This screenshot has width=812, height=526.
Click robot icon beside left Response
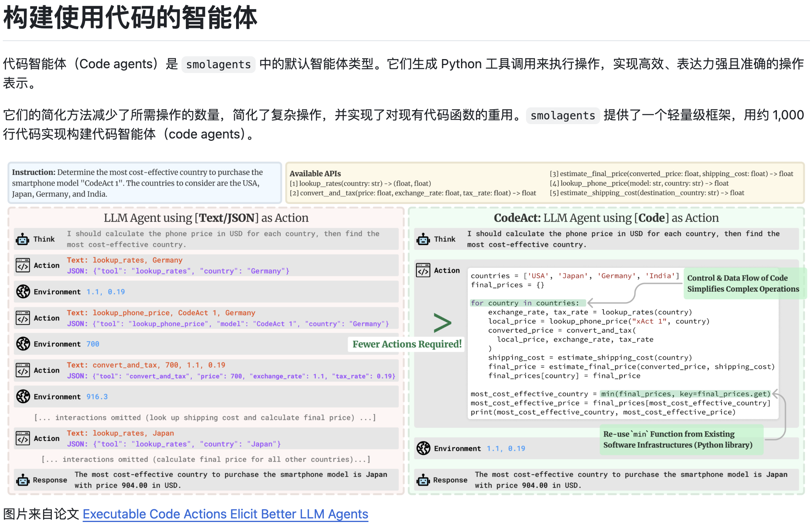[x=23, y=480]
